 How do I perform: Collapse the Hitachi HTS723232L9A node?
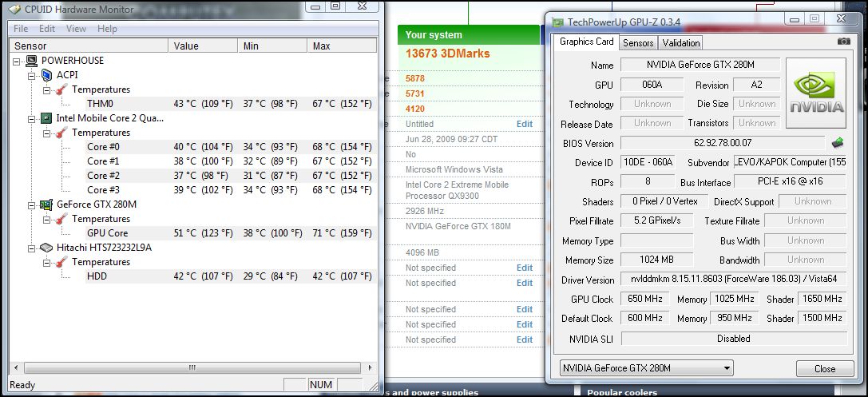[32, 248]
